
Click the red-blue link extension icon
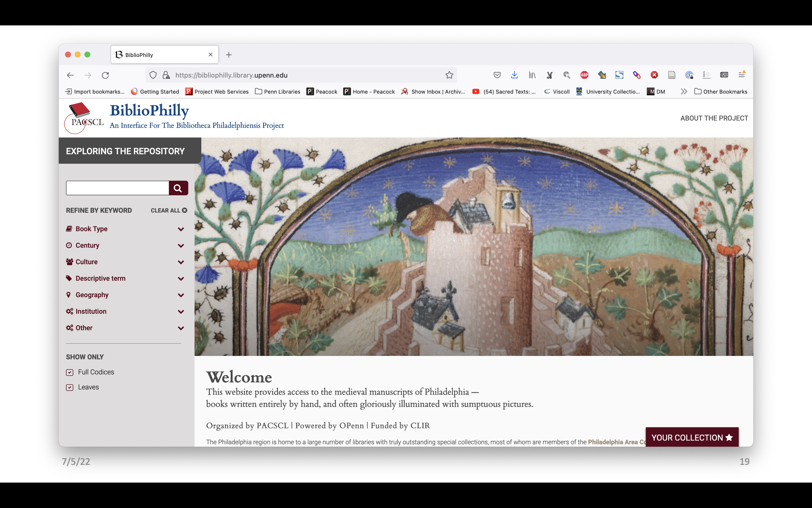[x=637, y=75]
